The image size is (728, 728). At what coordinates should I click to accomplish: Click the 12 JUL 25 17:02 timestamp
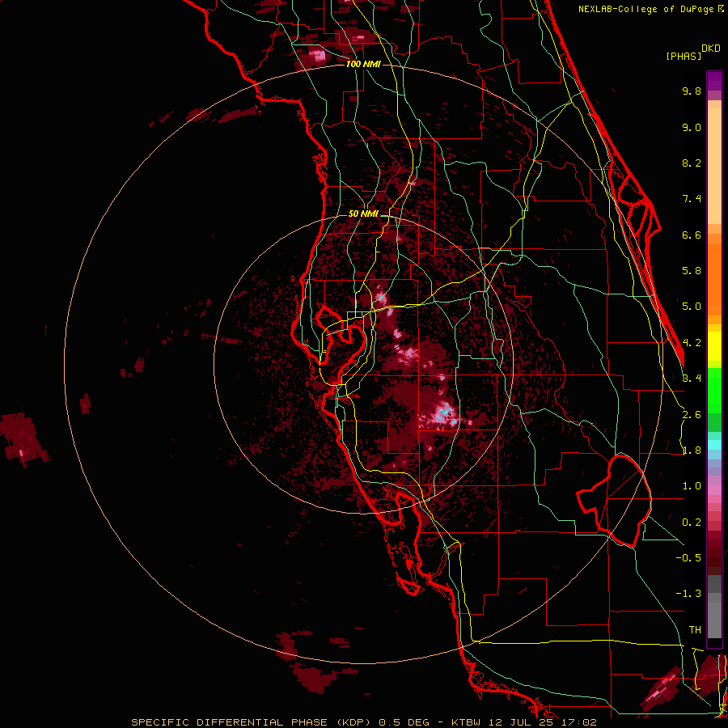click(x=544, y=722)
